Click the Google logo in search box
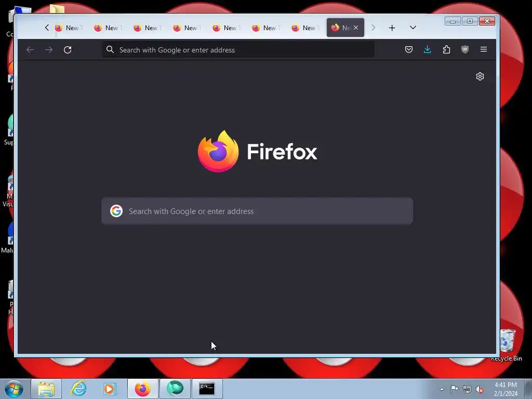This screenshot has width=532, height=399. pyautogui.click(x=116, y=211)
